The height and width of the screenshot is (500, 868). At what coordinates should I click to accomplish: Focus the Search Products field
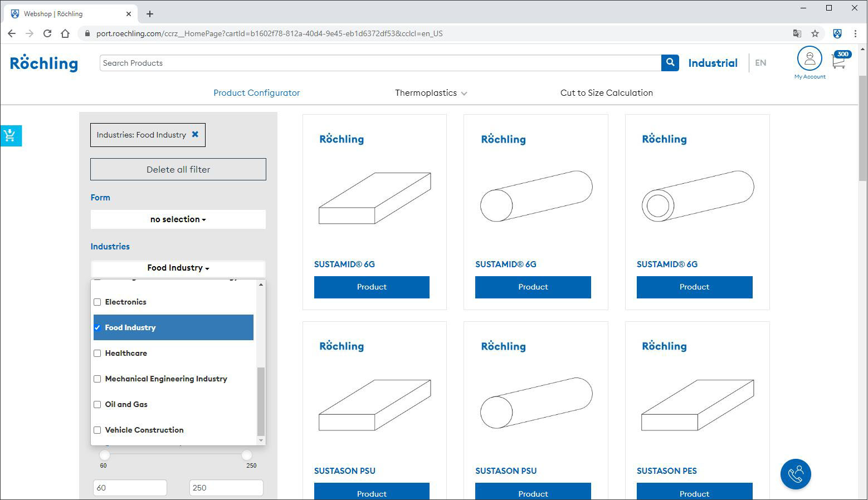tap(381, 63)
